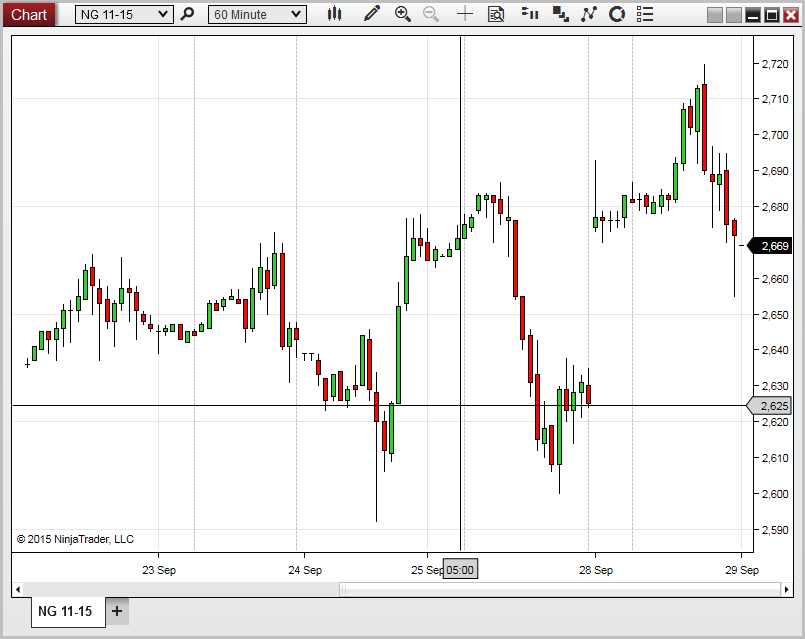Open the chart properties list icon
The height and width of the screenshot is (639, 805).
click(645, 14)
